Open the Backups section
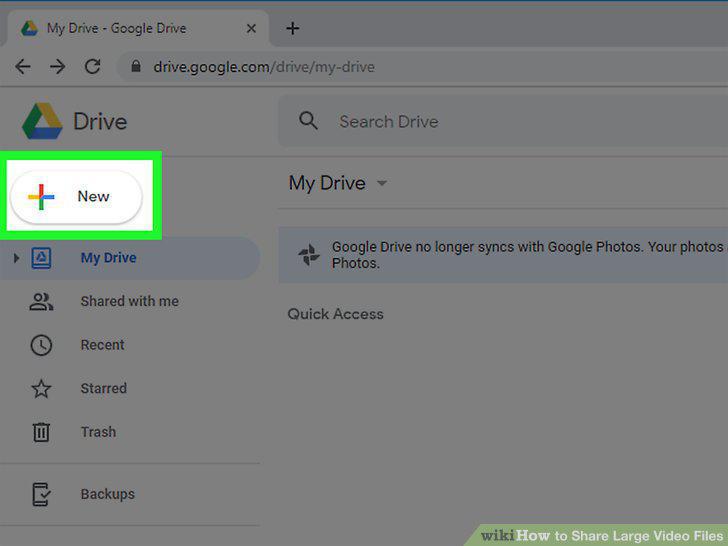Viewport: 728px width, 546px height. [108, 494]
